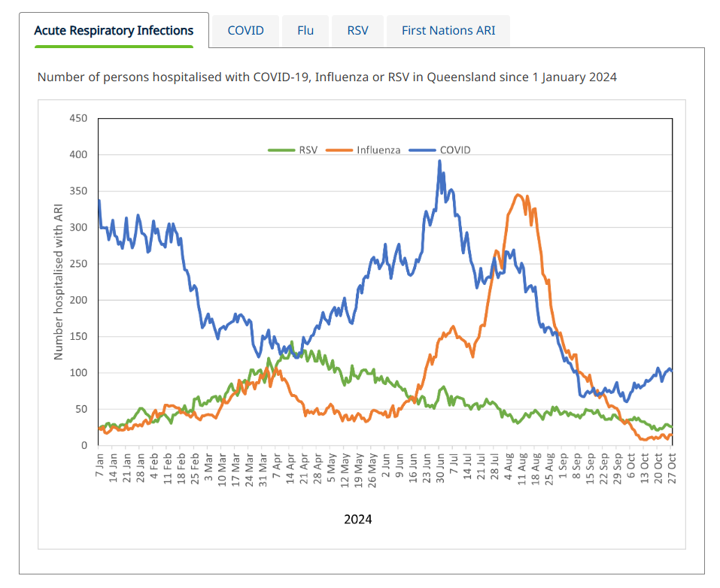Image resolution: width=720 pixels, height=588 pixels.
Task: Click the 200 value on the y-axis
Action: pos(78,300)
